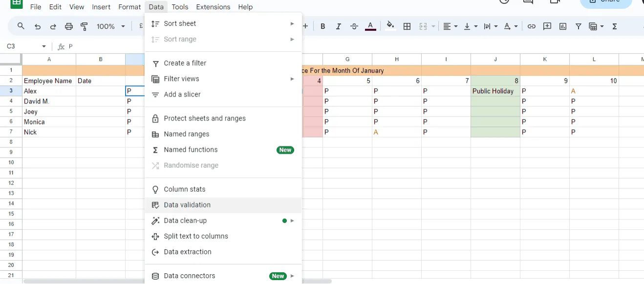Insert a comment from the toolbar
The image size is (644, 284).
547,26
